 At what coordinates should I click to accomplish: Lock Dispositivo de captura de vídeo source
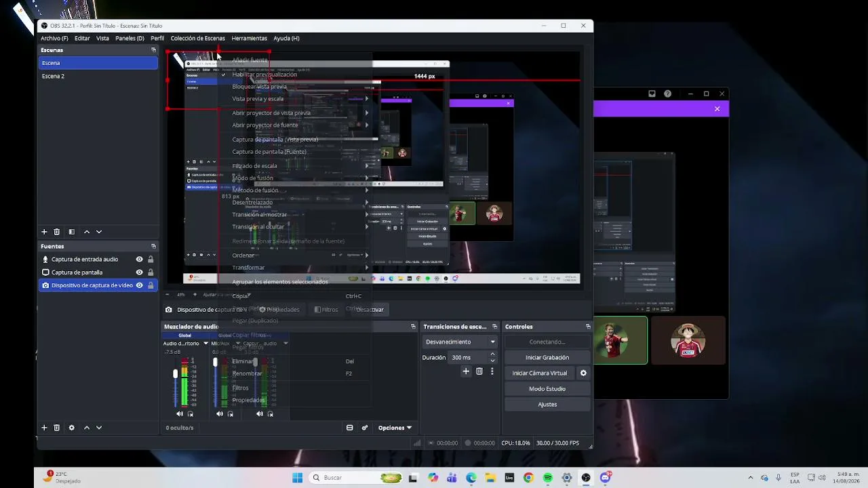[x=151, y=285]
